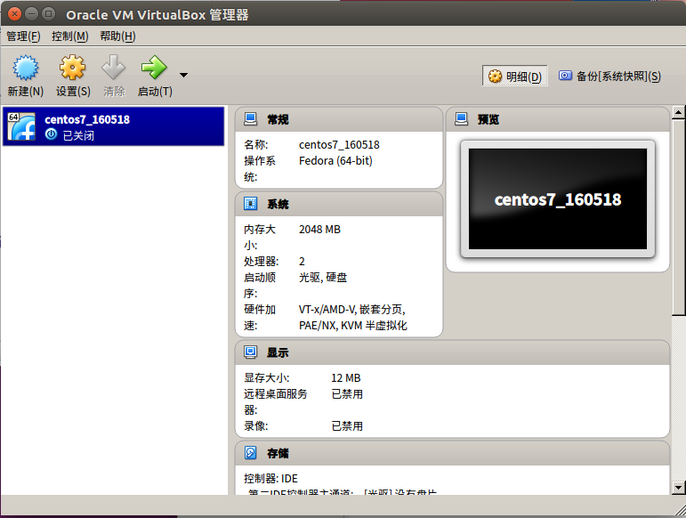Switch to 明细(D) details view
Screen dimensions: 686x518
click(514, 77)
